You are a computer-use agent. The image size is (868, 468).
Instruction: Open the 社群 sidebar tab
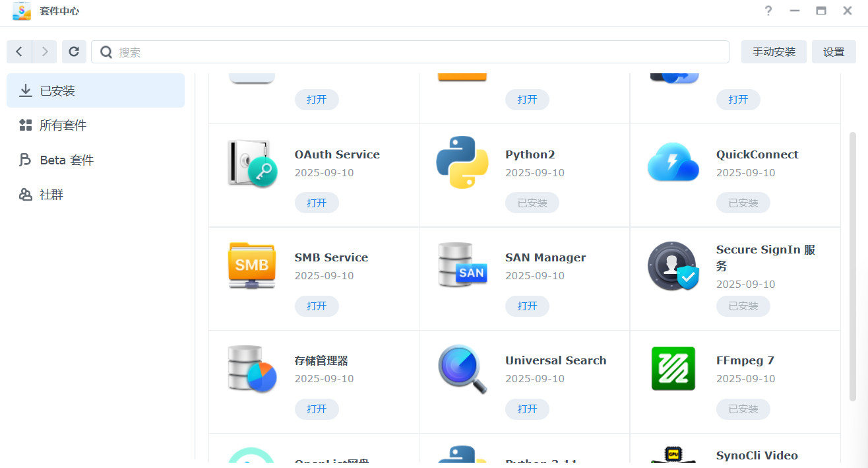pyautogui.click(x=96, y=195)
